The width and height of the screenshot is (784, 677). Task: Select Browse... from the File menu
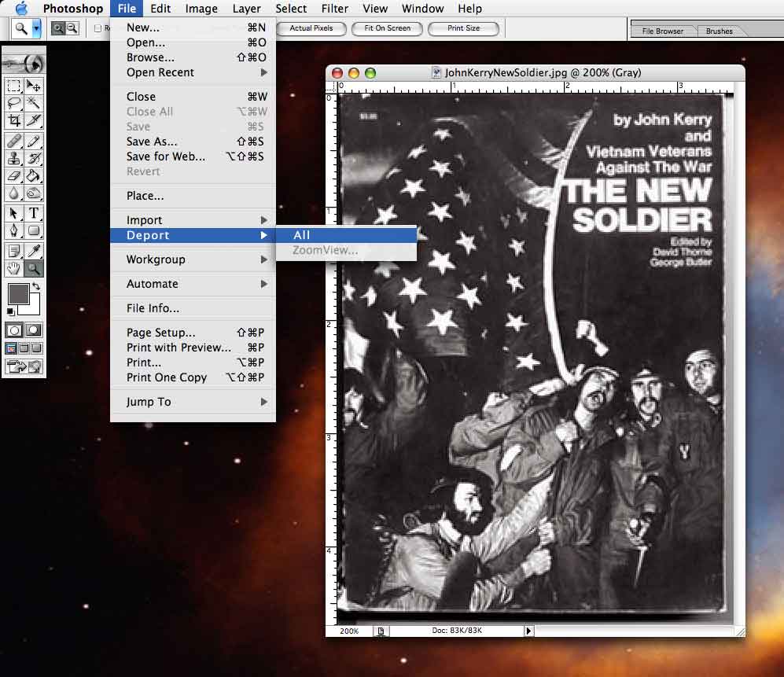[193, 57]
